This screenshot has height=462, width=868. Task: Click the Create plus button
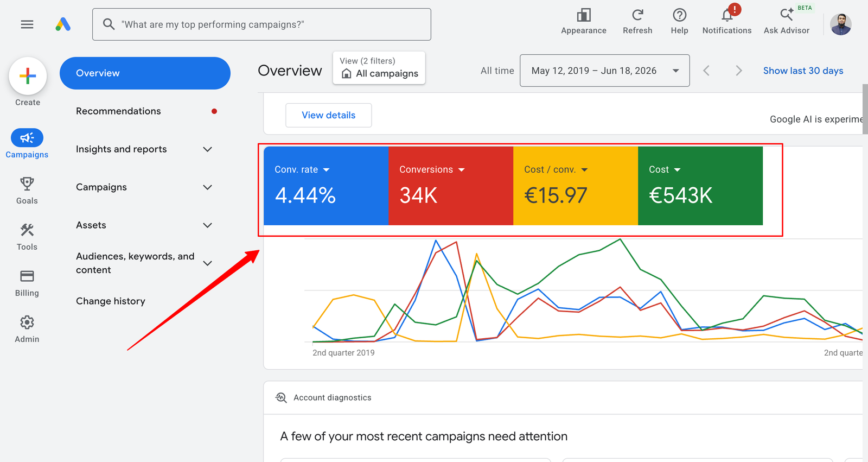pos(28,76)
